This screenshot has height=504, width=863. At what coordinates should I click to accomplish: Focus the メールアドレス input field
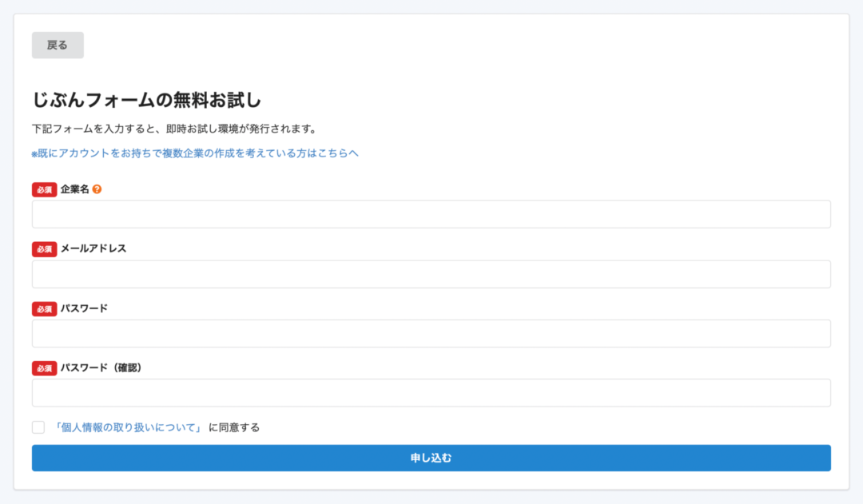431,274
